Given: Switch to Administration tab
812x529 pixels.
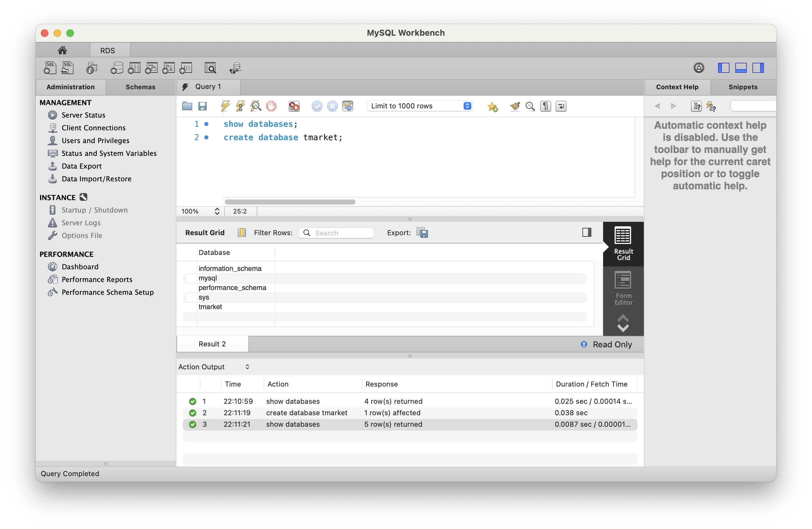Looking at the screenshot, I should pos(71,87).
